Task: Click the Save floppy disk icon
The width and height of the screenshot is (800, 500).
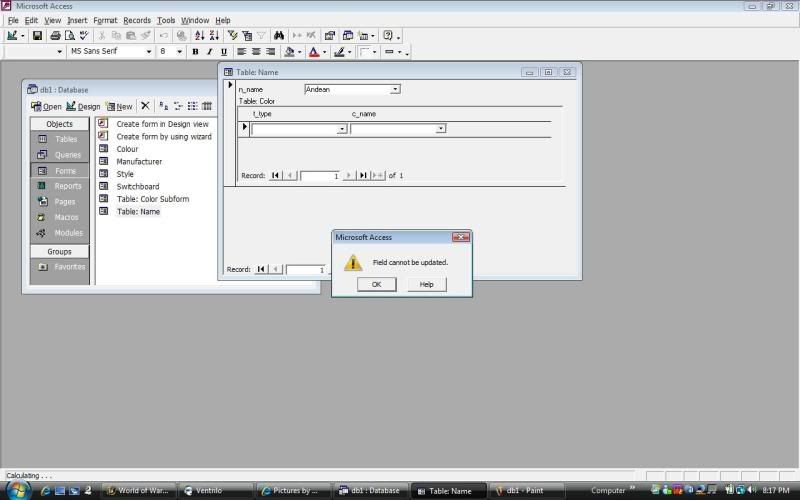Action: point(37,35)
